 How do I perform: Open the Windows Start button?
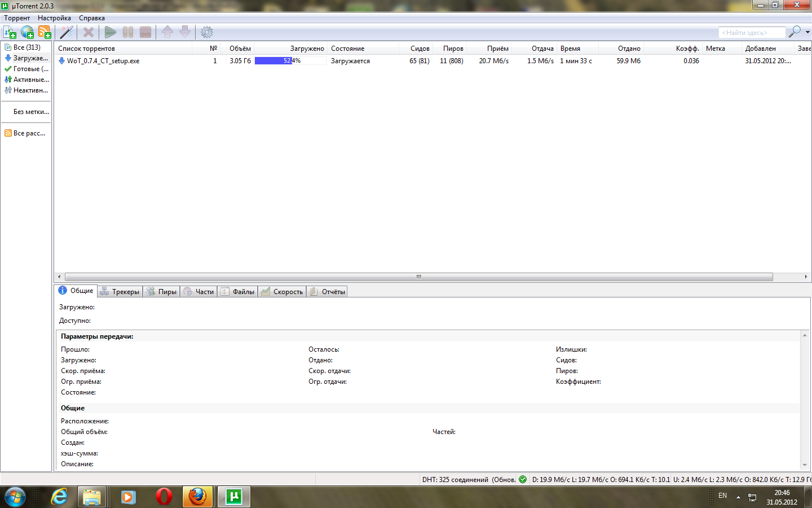(x=15, y=497)
